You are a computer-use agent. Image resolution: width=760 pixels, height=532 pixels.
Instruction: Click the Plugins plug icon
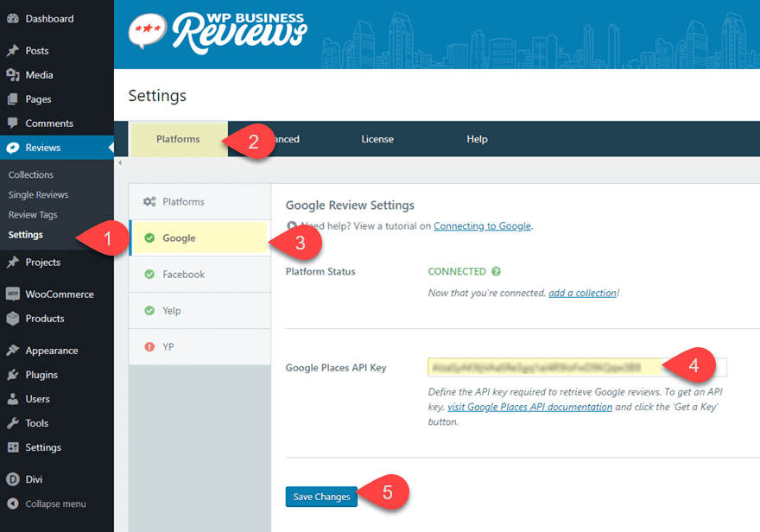click(13, 375)
